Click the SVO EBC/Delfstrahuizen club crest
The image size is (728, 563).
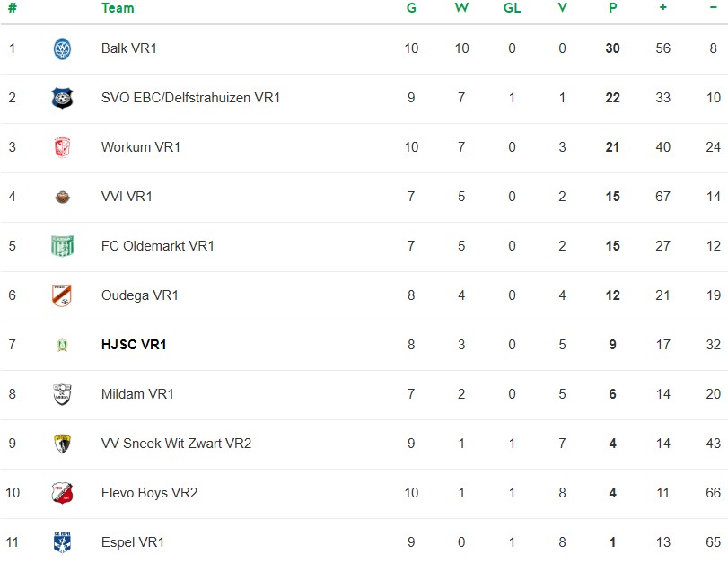tap(62, 98)
